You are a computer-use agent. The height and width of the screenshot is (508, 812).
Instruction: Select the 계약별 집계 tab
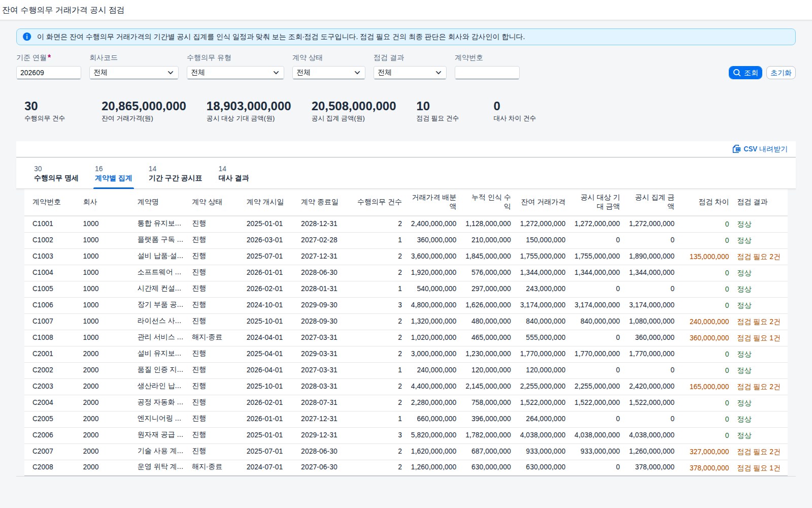[x=113, y=174]
